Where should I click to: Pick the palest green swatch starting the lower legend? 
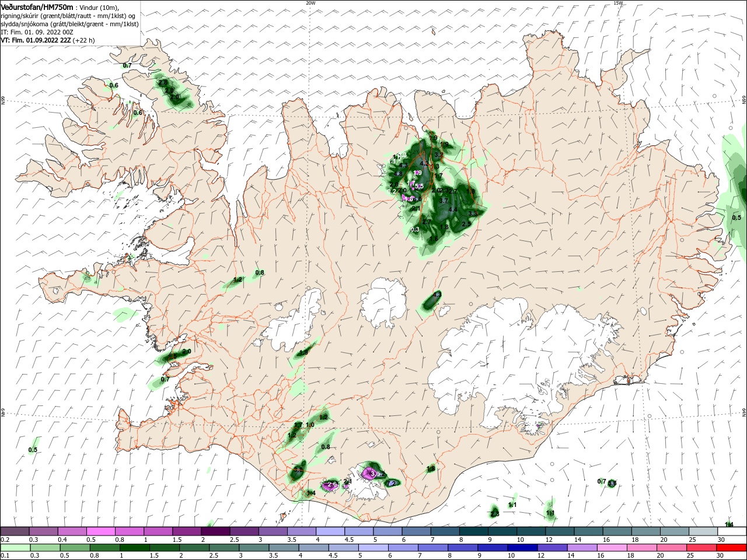point(15,548)
